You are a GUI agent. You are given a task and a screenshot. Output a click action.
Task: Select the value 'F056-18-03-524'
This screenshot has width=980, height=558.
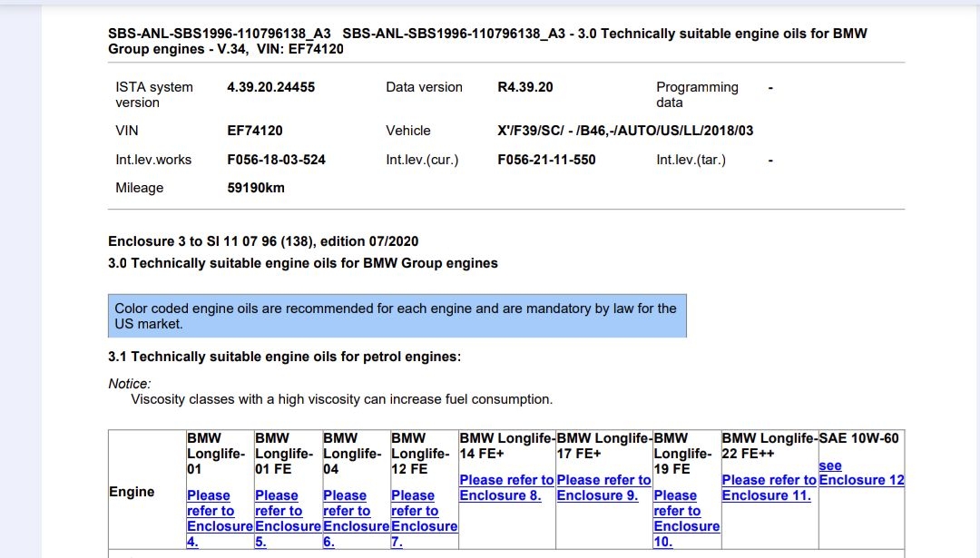click(276, 160)
